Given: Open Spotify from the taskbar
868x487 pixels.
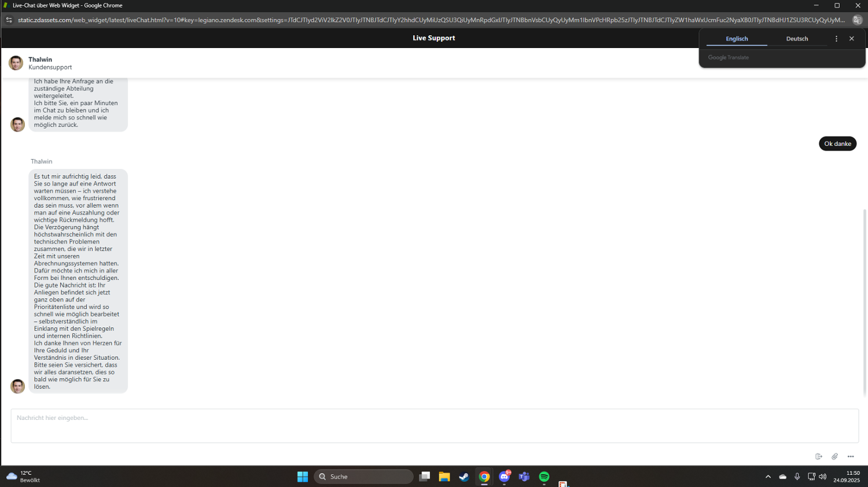Looking at the screenshot, I should tap(544, 477).
